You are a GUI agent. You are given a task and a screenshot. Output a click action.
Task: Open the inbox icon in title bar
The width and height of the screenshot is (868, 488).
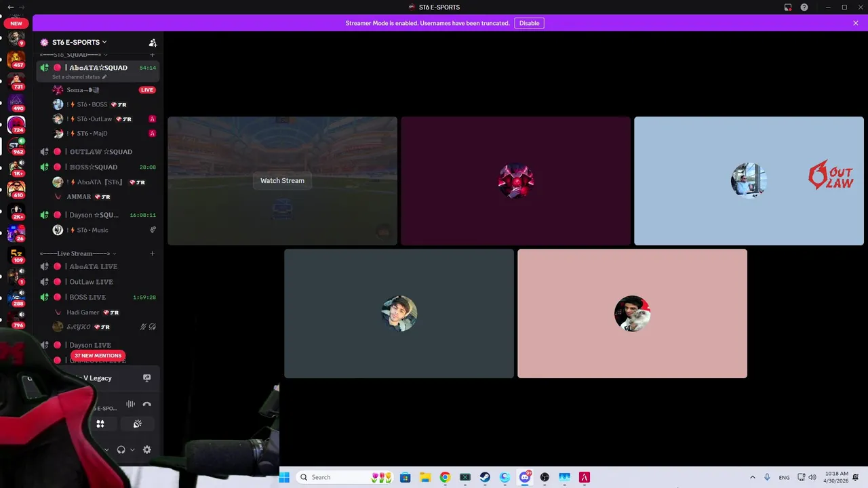(x=788, y=7)
